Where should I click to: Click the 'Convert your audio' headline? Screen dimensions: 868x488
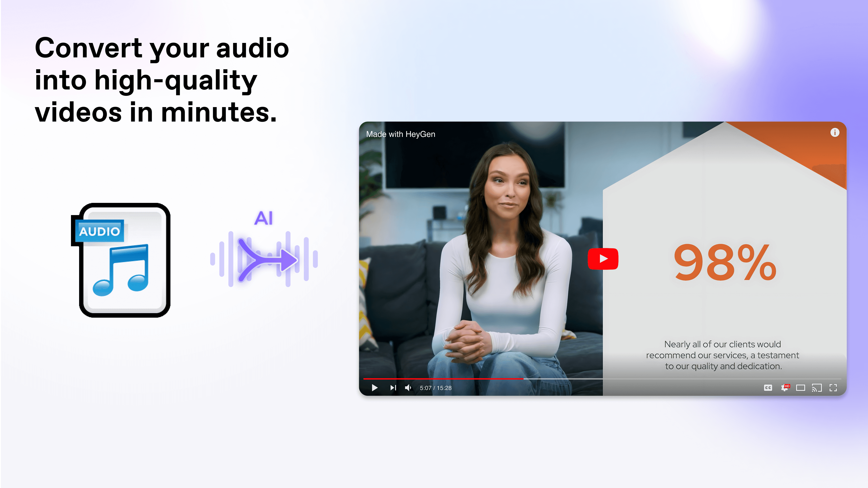[162, 80]
